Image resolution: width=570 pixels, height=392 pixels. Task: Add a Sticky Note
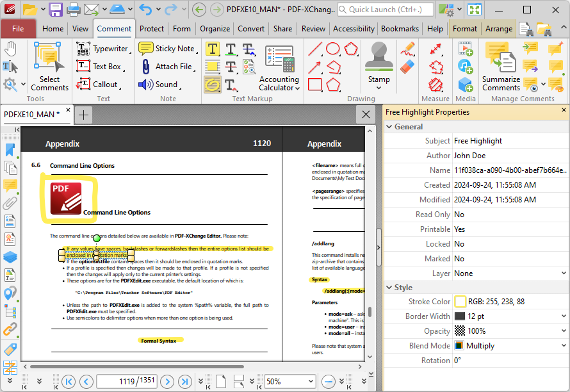pos(168,49)
